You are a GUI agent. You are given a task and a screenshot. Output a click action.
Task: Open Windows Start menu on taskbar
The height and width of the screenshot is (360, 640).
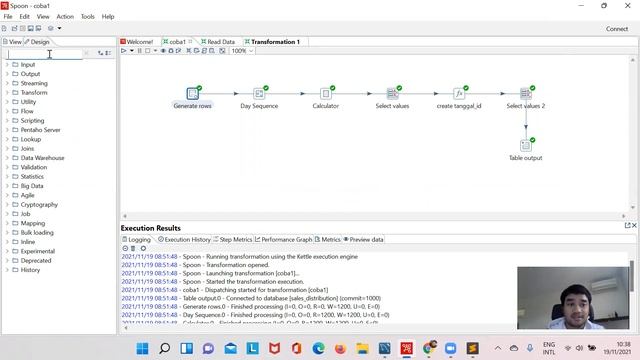pos(142,348)
